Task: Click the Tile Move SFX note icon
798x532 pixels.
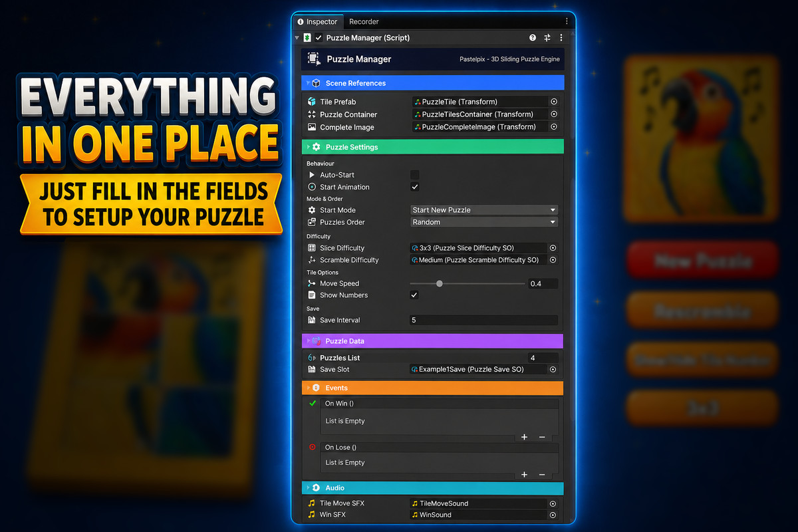Action: (312, 503)
